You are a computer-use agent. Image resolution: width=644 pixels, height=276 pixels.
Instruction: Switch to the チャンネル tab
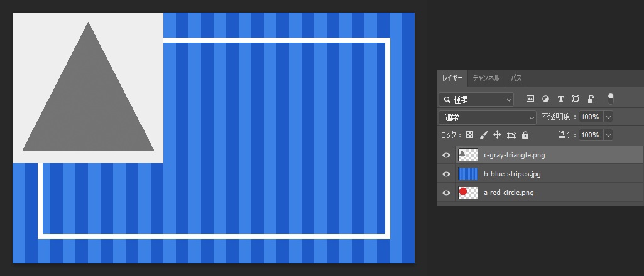tap(486, 78)
